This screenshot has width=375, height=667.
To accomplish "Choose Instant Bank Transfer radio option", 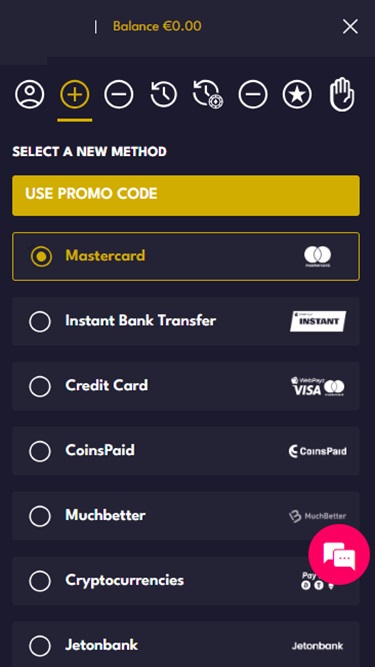I will tap(40, 321).
